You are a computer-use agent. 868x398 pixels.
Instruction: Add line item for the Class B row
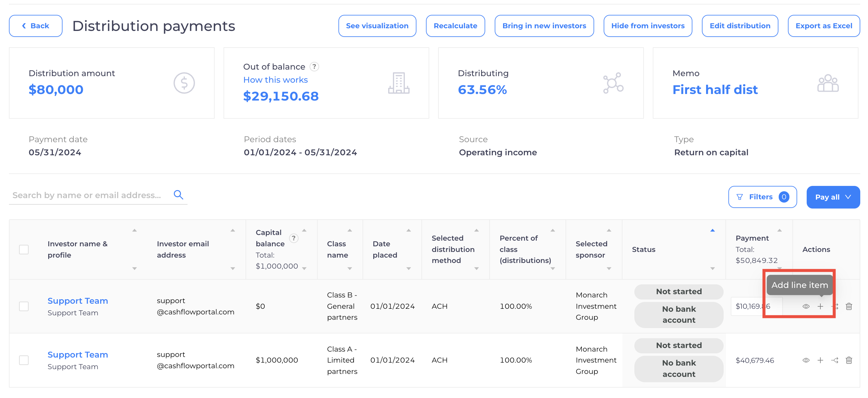tap(820, 306)
